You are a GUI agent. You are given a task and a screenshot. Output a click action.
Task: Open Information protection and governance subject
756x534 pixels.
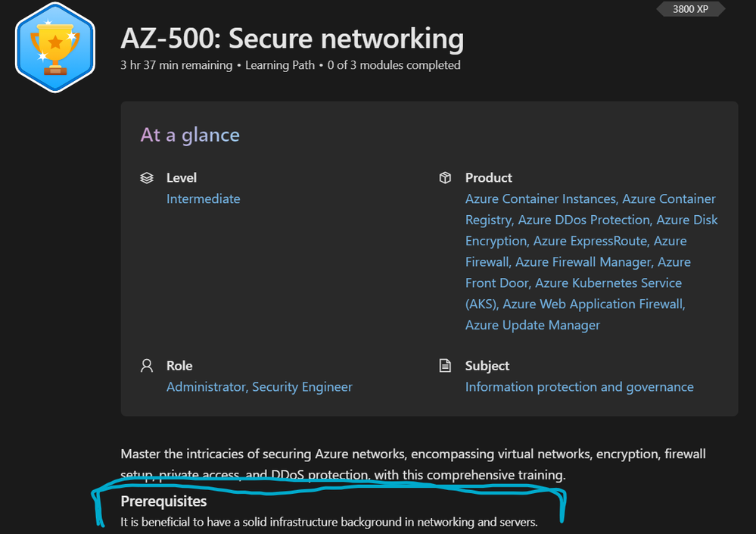point(579,387)
